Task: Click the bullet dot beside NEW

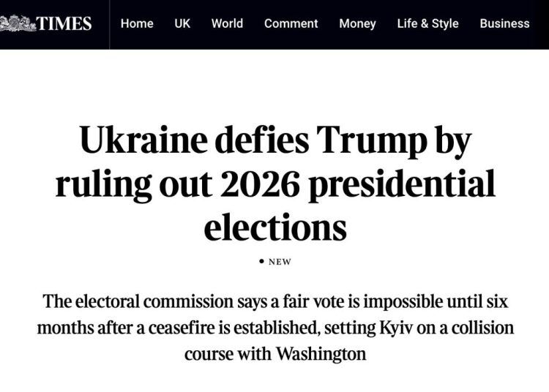Action: tap(261, 262)
